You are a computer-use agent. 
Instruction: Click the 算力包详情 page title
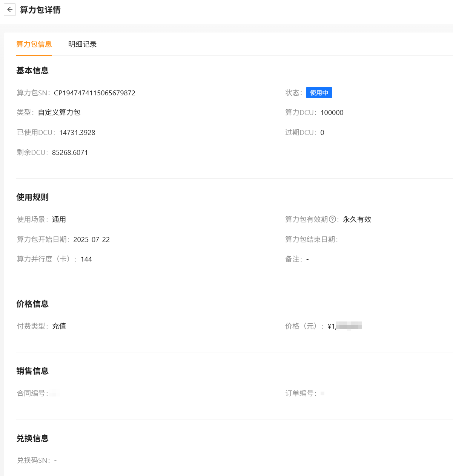pyautogui.click(x=40, y=10)
